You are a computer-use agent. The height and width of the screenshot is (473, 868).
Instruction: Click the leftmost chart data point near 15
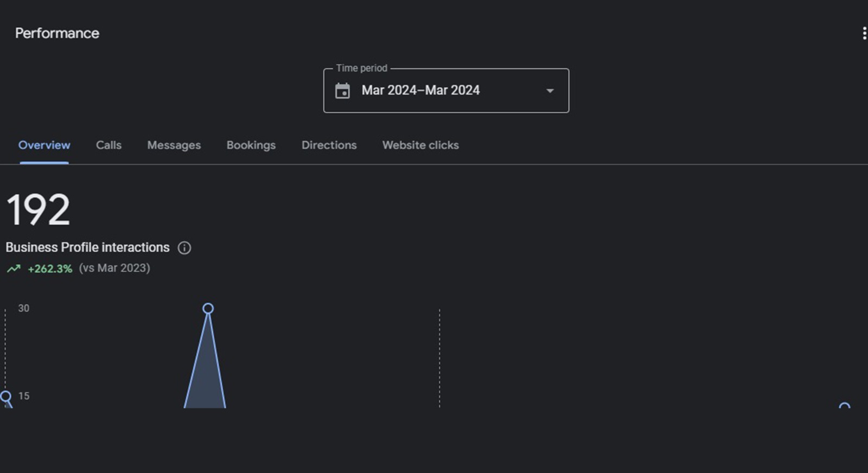6,396
